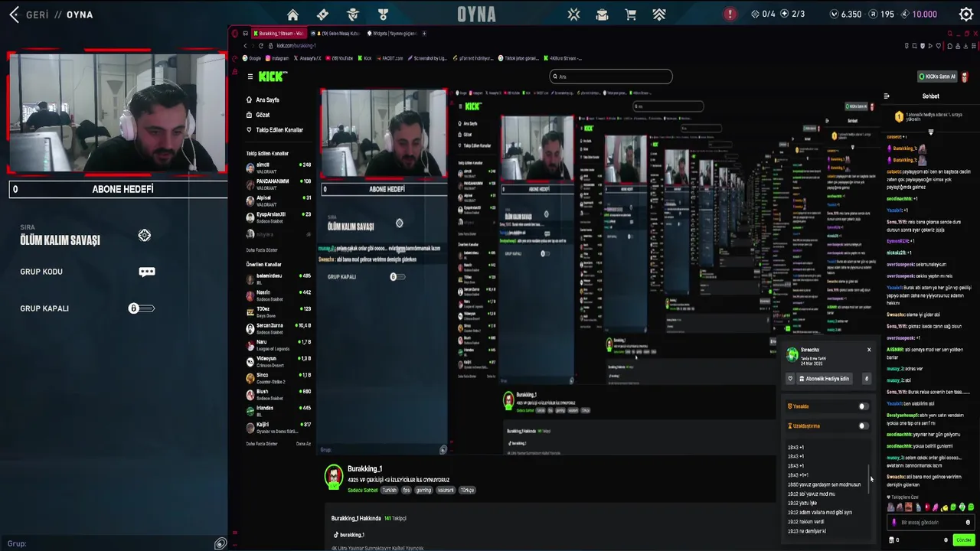980x551 pixels.
Task: Open PANDAHANIMM followed channel
Action: [278, 183]
